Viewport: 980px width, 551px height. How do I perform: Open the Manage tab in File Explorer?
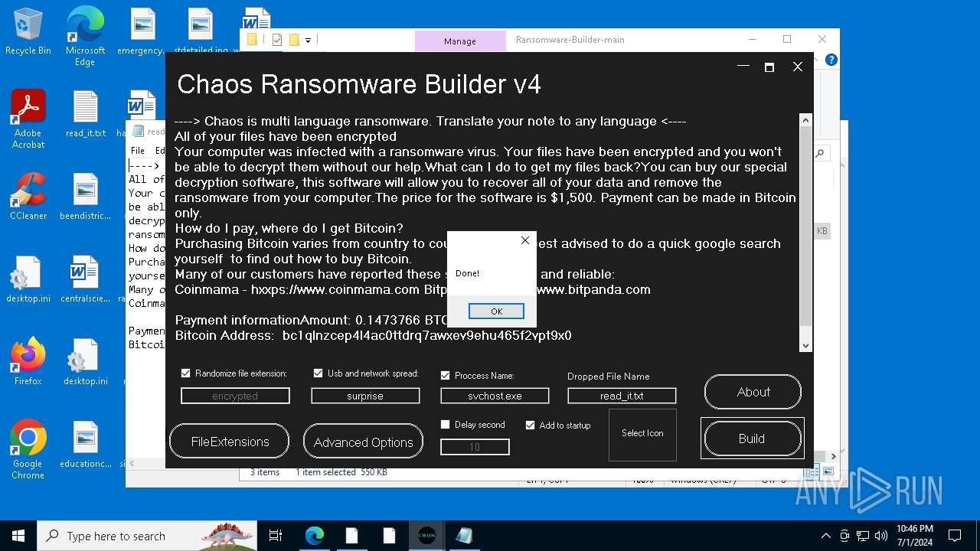click(x=460, y=41)
